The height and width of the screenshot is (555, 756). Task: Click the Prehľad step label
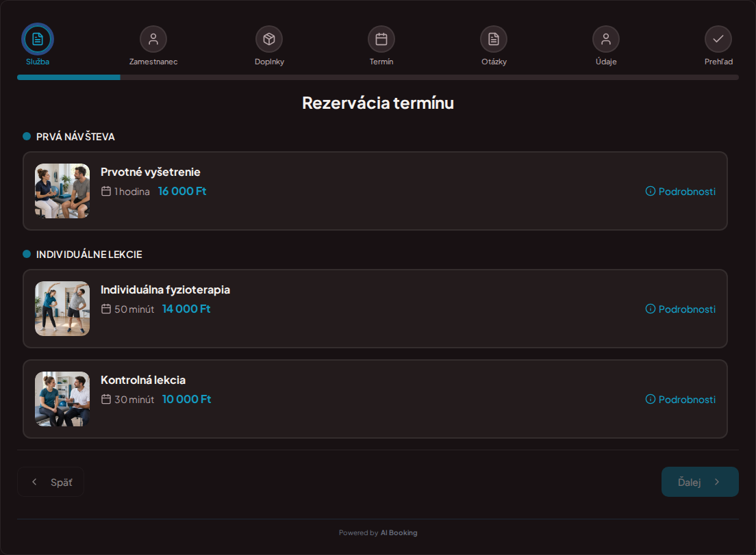(718, 62)
